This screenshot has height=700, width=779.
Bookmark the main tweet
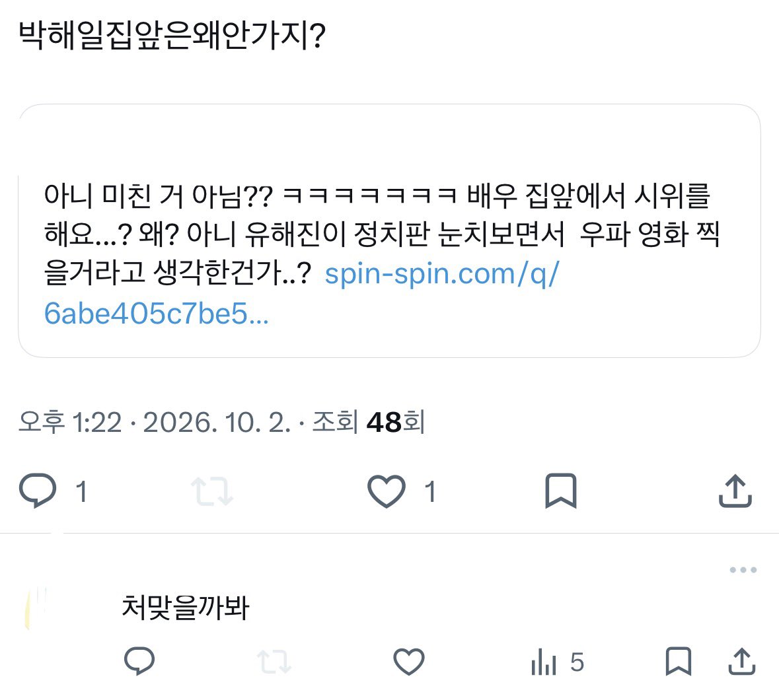tap(561, 491)
